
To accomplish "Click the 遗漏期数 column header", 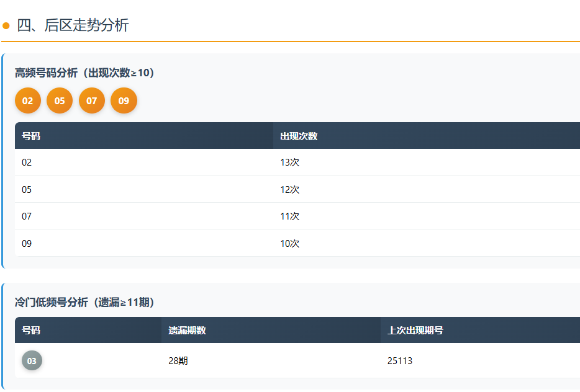I will [187, 330].
